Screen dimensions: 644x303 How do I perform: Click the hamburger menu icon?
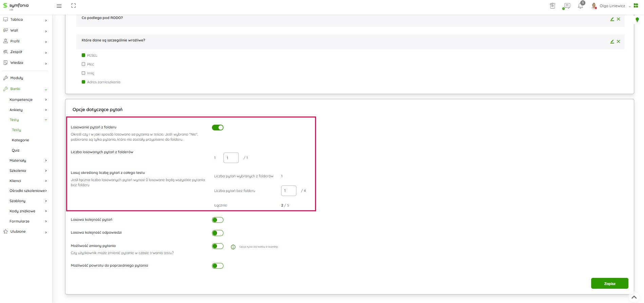point(59,6)
